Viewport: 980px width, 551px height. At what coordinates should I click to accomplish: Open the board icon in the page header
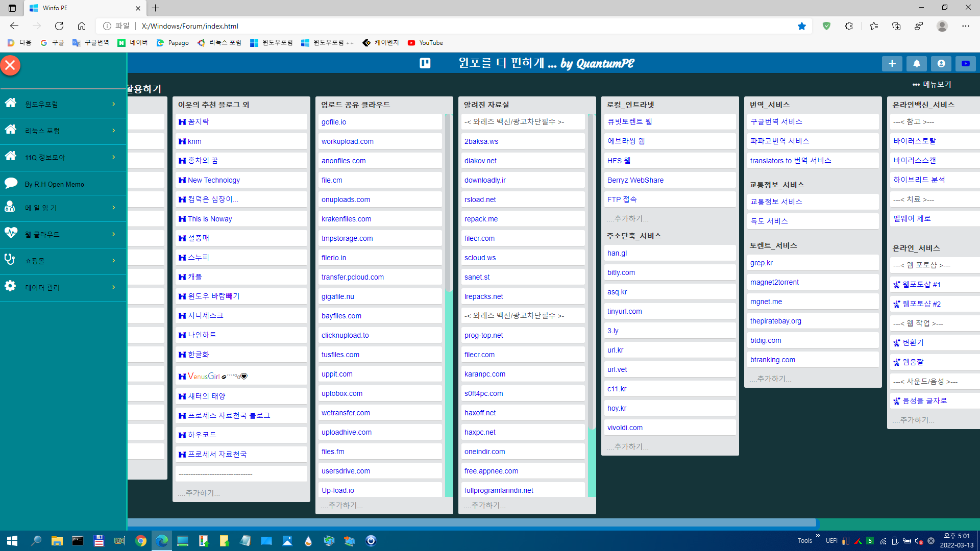tap(425, 63)
